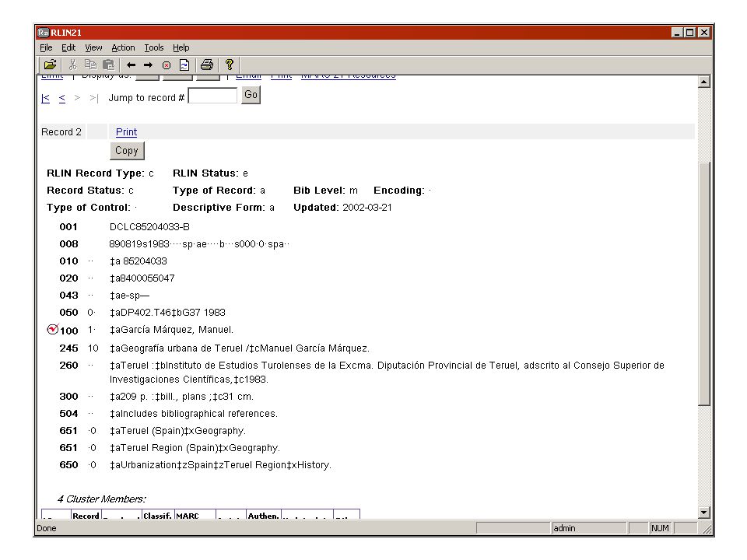Click the author García Márquez, Manuel
The width and height of the screenshot is (747, 560).
[171, 330]
